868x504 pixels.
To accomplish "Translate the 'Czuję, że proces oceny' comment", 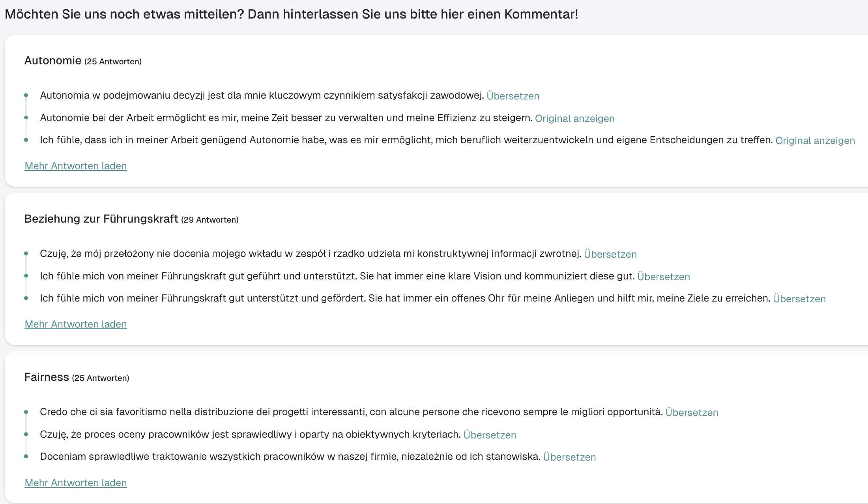I will tap(490, 435).
